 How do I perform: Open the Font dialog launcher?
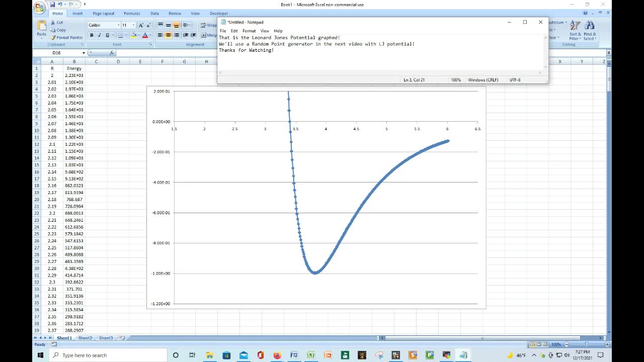(x=150, y=44)
